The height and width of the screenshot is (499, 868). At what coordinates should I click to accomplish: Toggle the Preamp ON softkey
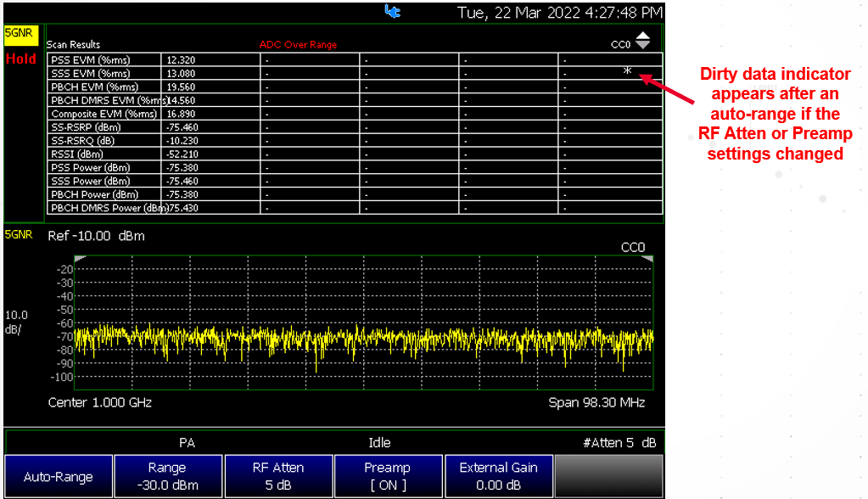tap(388, 476)
